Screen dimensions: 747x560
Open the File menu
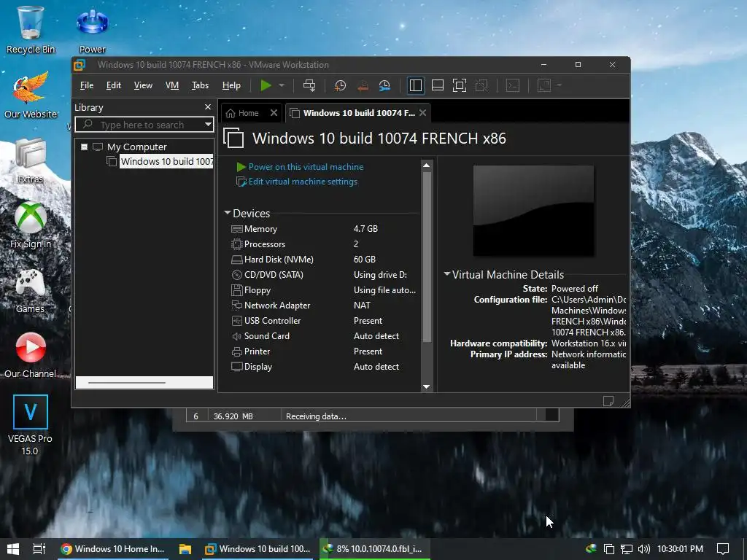87,85
